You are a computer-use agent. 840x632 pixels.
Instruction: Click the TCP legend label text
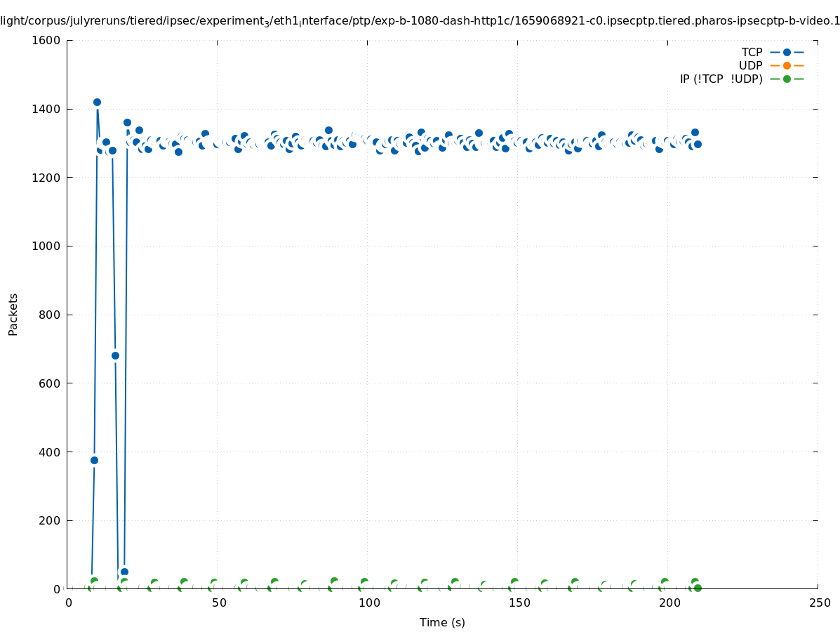tap(752, 52)
